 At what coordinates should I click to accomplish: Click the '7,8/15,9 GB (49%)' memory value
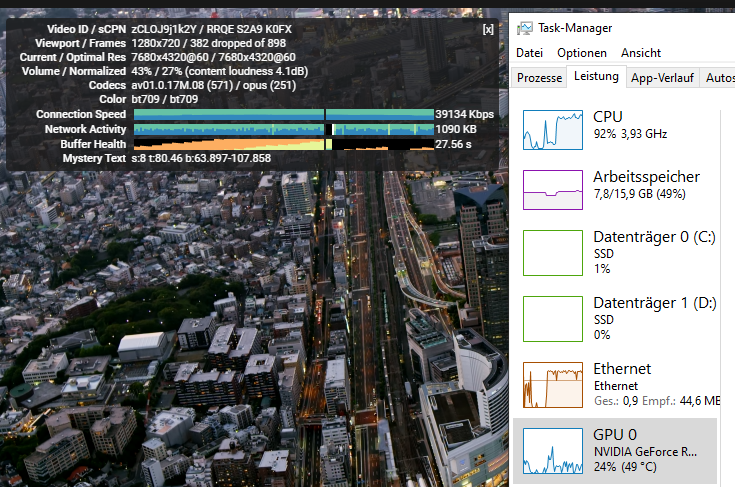(639, 194)
